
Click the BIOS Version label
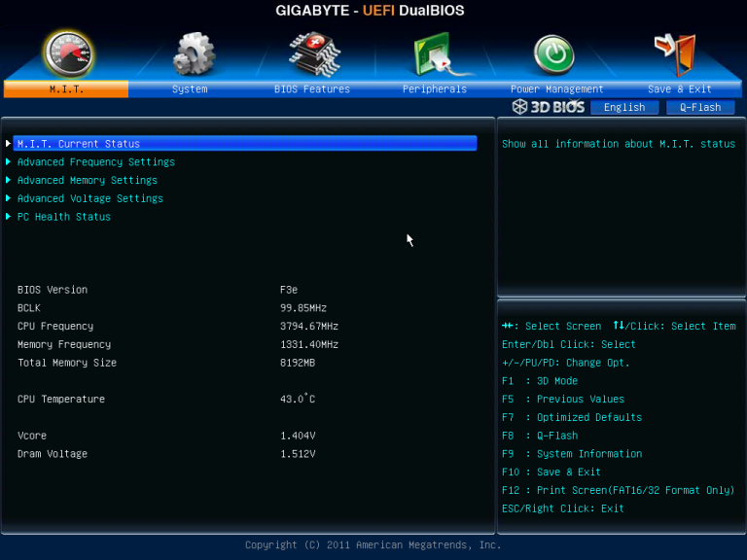coord(53,290)
